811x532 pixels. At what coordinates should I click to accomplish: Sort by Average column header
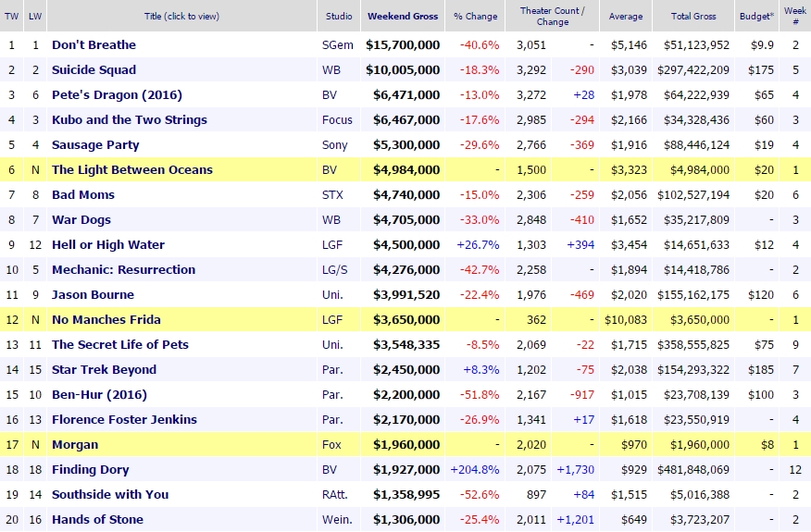[626, 16]
